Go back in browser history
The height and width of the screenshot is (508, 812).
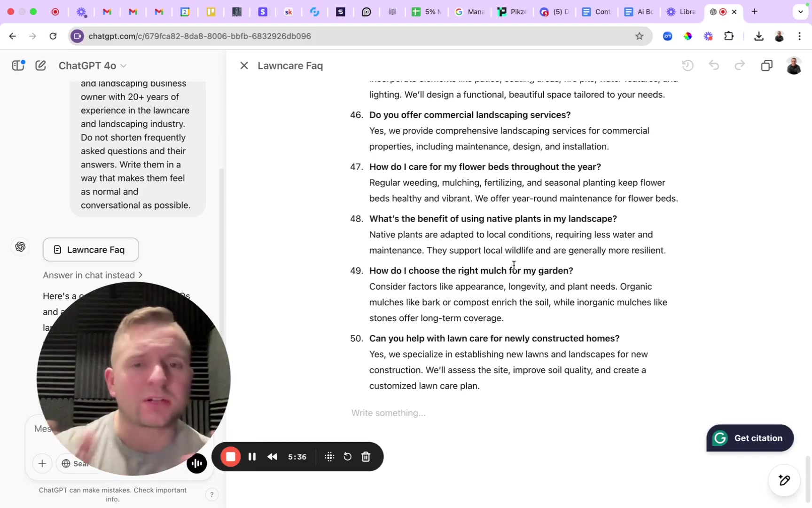[13, 36]
